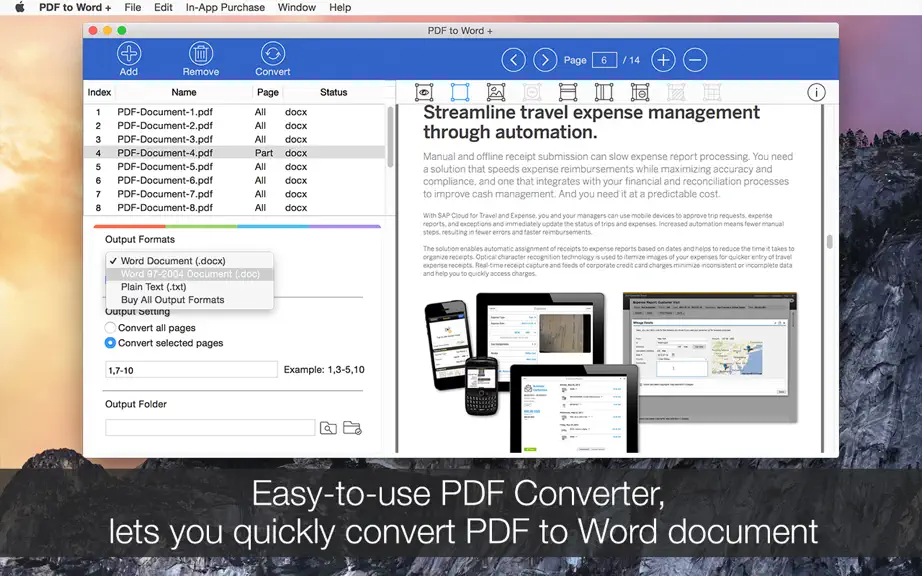This screenshot has height=576, width=922.
Task: Zoom in with the plus circle icon
Action: pyautogui.click(x=663, y=60)
